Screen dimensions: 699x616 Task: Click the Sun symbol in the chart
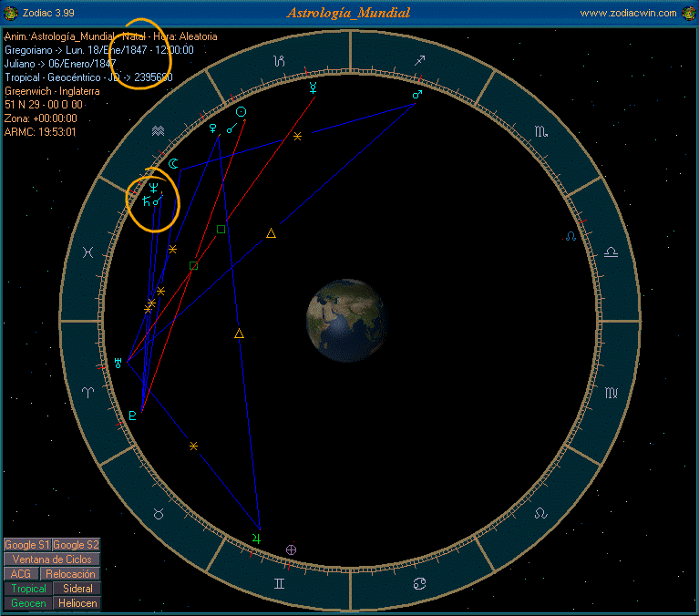coord(241,111)
